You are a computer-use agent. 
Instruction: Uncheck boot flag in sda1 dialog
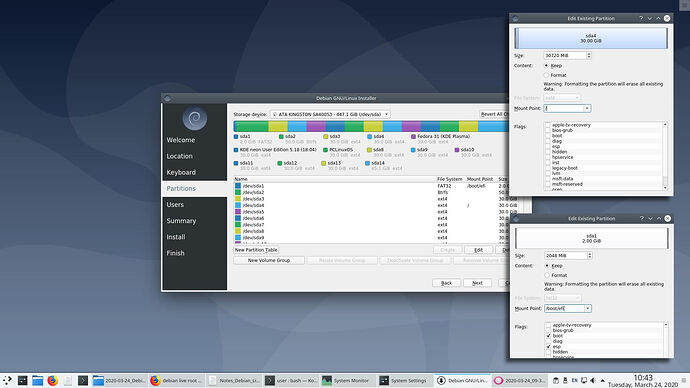[x=548, y=336]
